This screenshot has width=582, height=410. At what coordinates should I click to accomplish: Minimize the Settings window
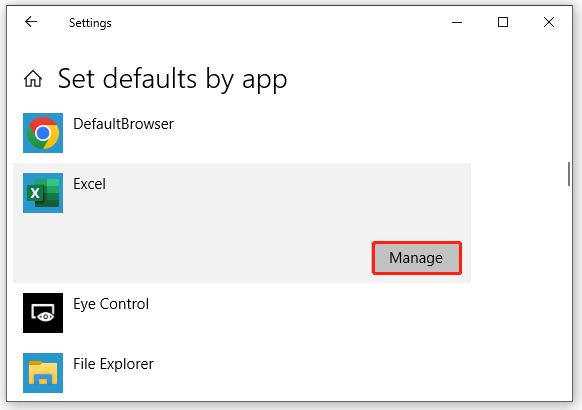tap(457, 22)
